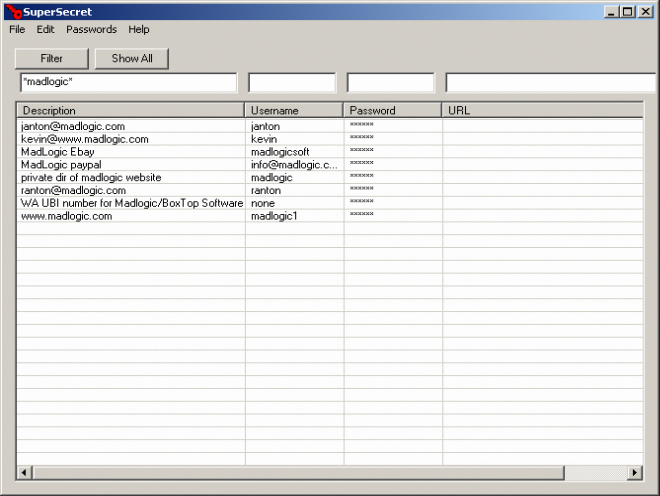The width and height of the screenshot is (660, 496).
Task: Maximize the SuperSecret window
Action: point(628,12)
